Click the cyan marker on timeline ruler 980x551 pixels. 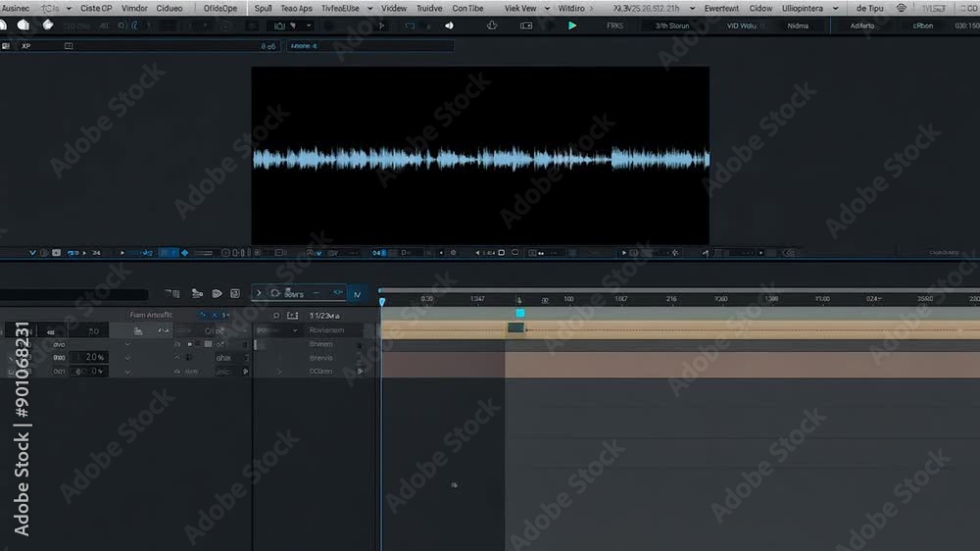(x=520, y=313)
